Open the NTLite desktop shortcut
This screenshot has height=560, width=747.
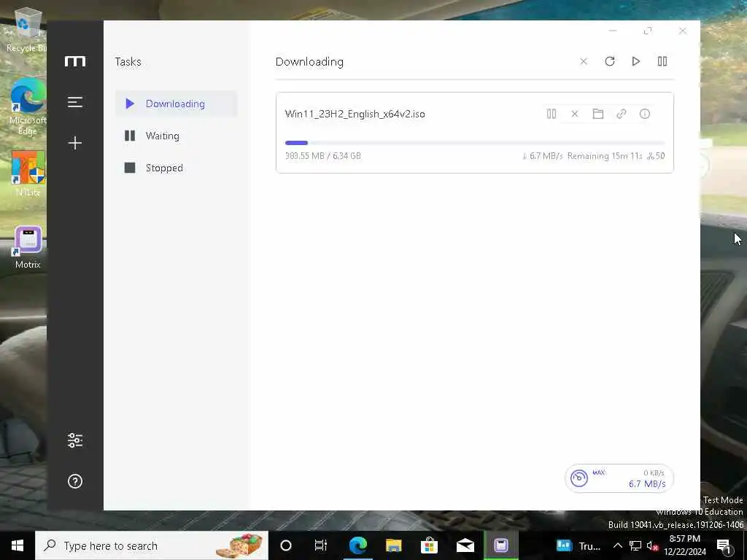tap(28, 174)
